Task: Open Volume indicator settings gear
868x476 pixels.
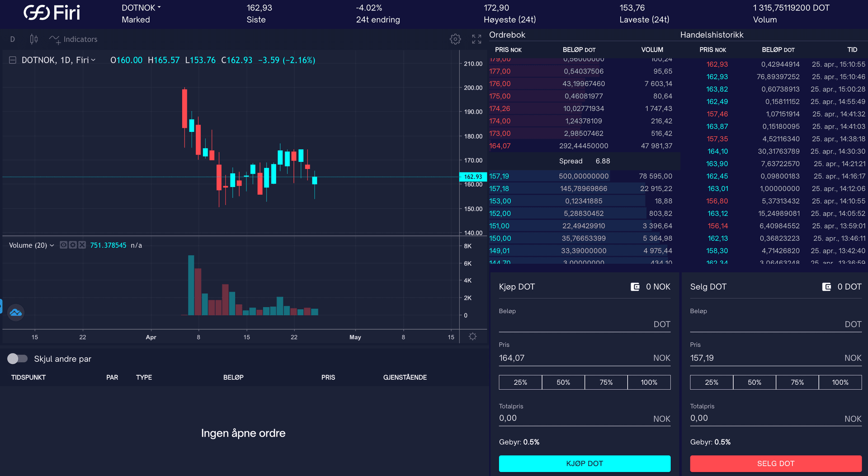Action: 73,245
